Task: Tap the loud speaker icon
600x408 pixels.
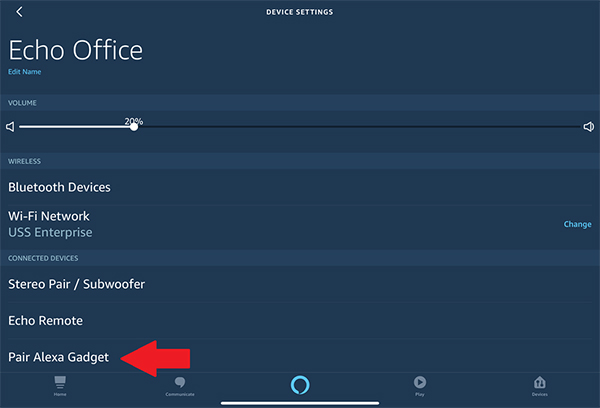Action: (589, 127)
